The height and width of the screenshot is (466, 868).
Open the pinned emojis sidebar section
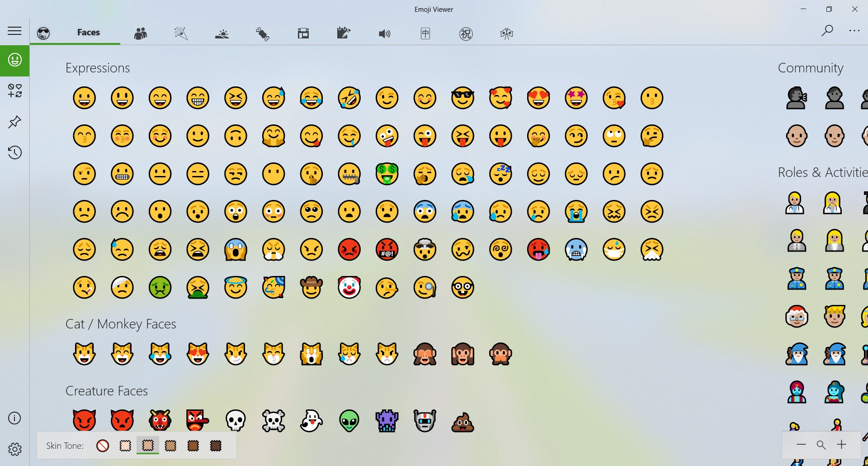pos(14,122)
